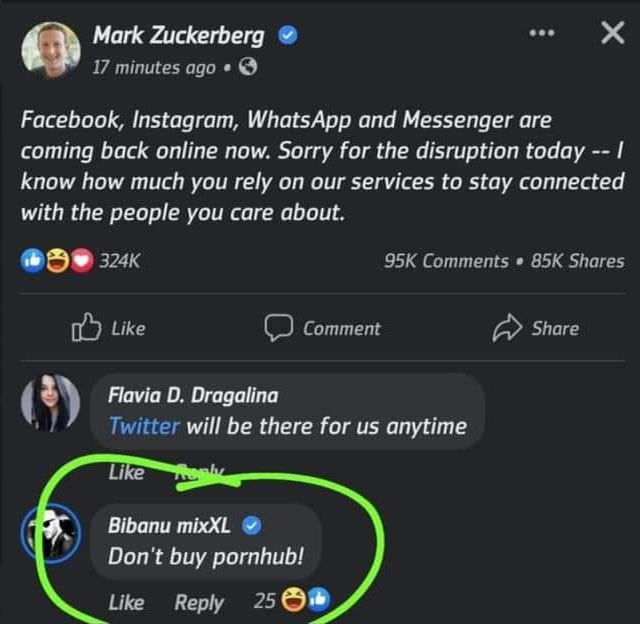Open the blue Twitter link in the comment
640x624 pixels.
pyautogui.click(x=144, y=426)
